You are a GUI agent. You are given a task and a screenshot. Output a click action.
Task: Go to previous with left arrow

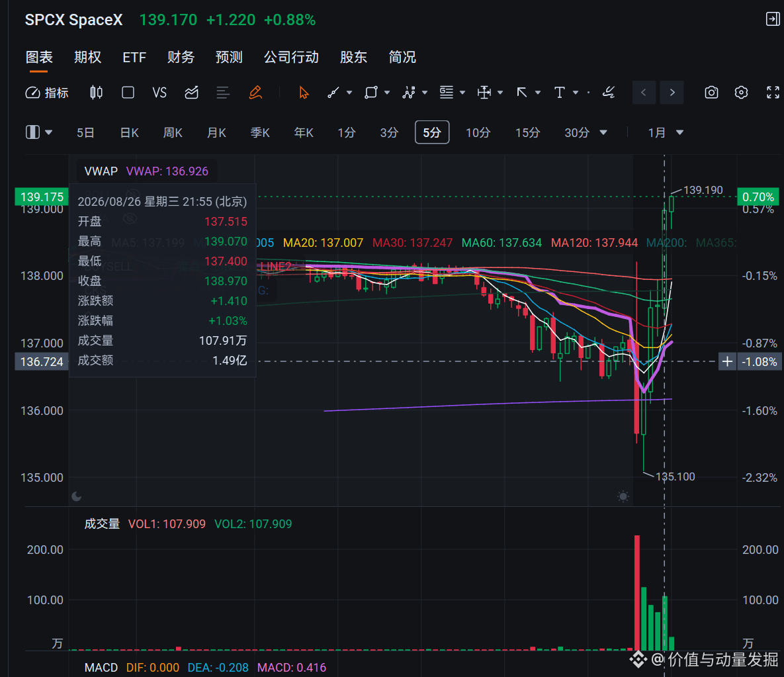coord(644,93)
